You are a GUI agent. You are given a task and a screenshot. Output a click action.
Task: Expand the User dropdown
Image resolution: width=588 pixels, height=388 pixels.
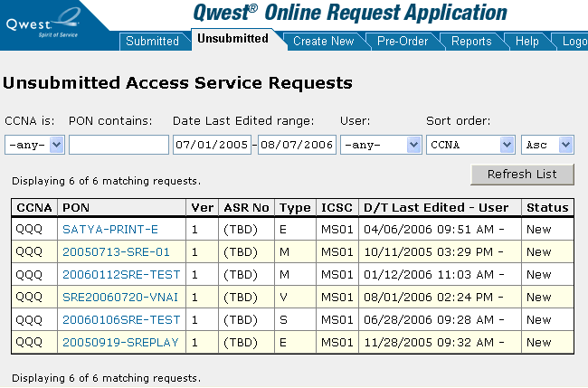pyautogui.click(x=381, y=145)
